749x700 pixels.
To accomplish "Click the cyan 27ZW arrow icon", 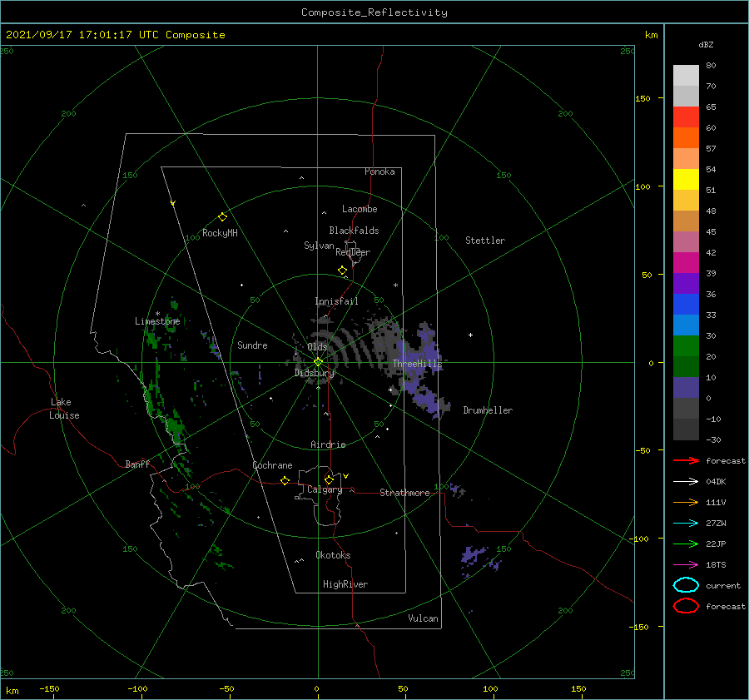I will click(686, 524).
